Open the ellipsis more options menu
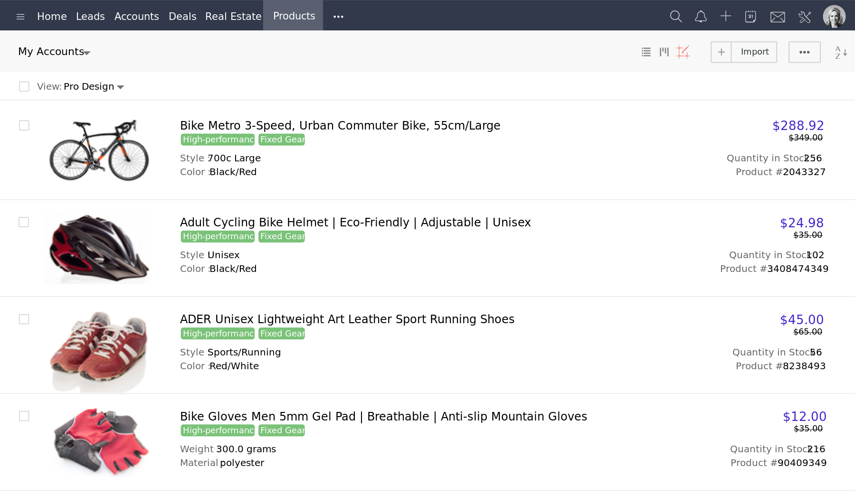This screenshot has width=855, height=504. point(804,52)
